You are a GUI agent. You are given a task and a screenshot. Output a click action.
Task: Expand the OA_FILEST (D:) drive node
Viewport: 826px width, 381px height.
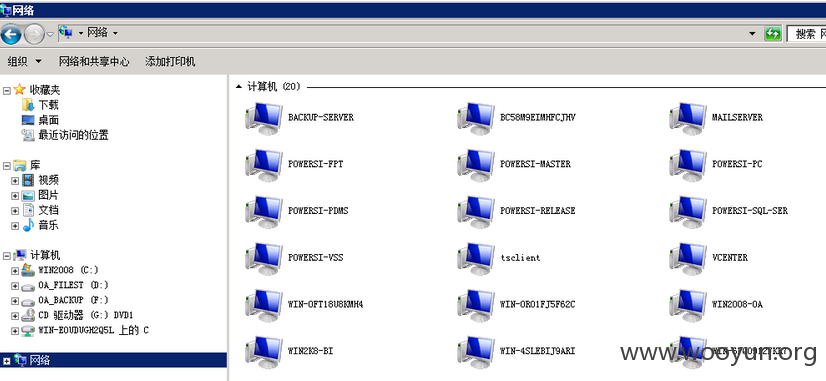click(x=15, y=286)
